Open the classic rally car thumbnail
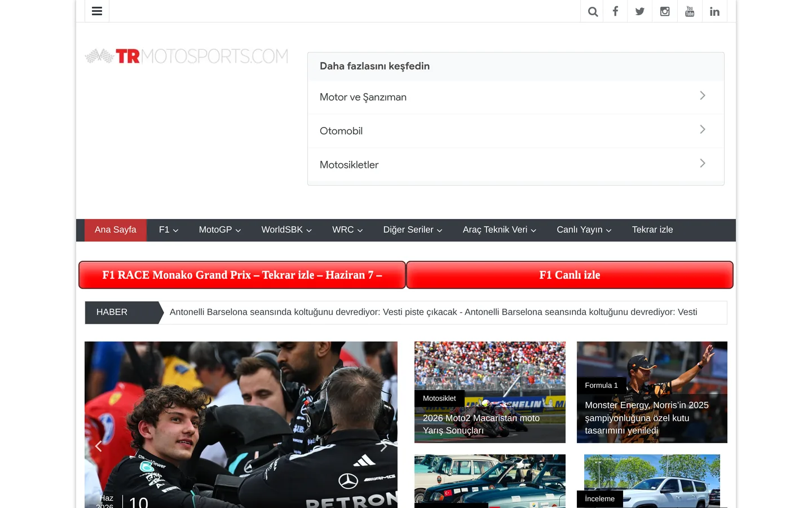 click(490, 481)
